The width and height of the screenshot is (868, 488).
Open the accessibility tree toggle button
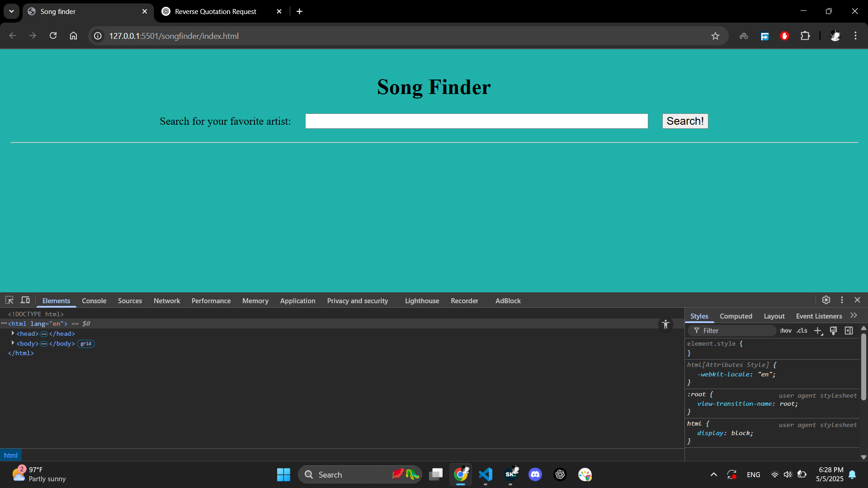point(665,324)
